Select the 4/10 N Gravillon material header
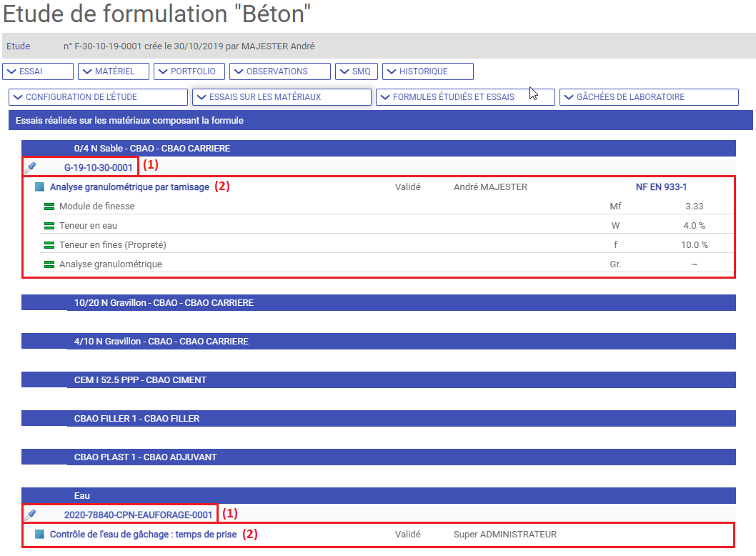The image size is (756, 556). pyautogui.click(x=379, y=341)
